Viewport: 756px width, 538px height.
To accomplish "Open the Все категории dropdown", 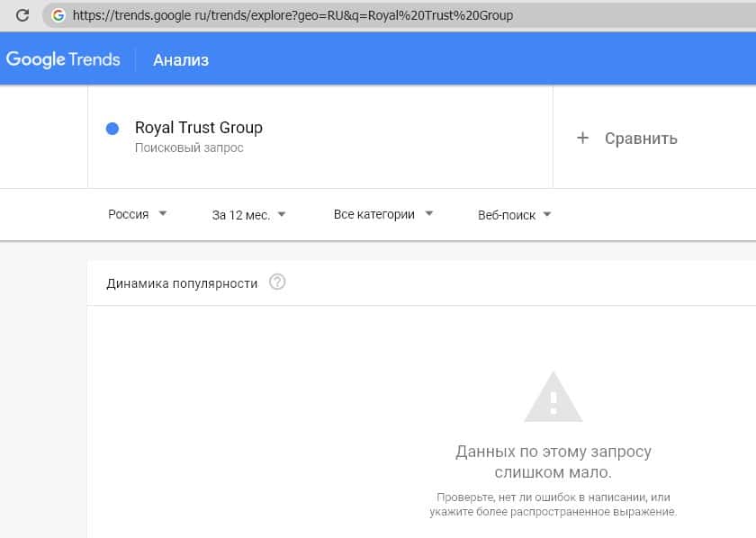I will click(x=383, y=214).
